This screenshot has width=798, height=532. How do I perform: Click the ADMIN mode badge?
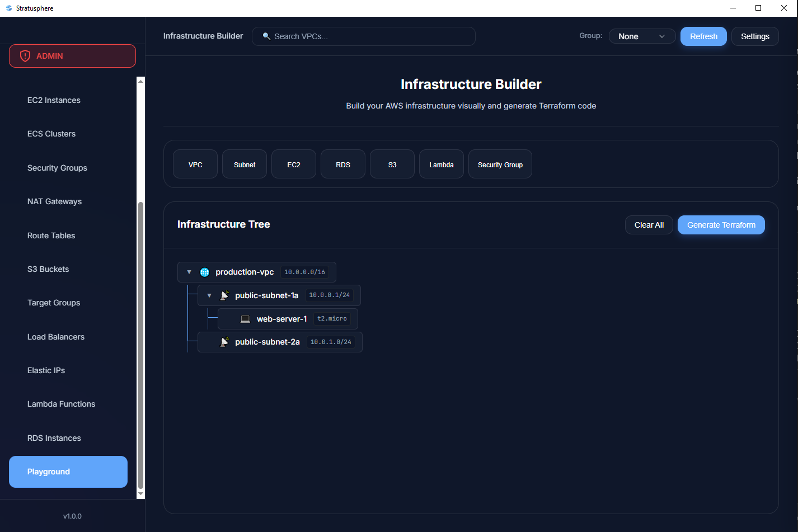[72, 55]
